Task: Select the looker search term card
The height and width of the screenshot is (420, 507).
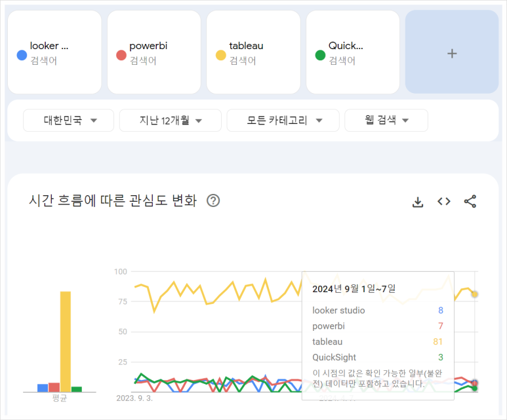Action: [x=54, y=52]
